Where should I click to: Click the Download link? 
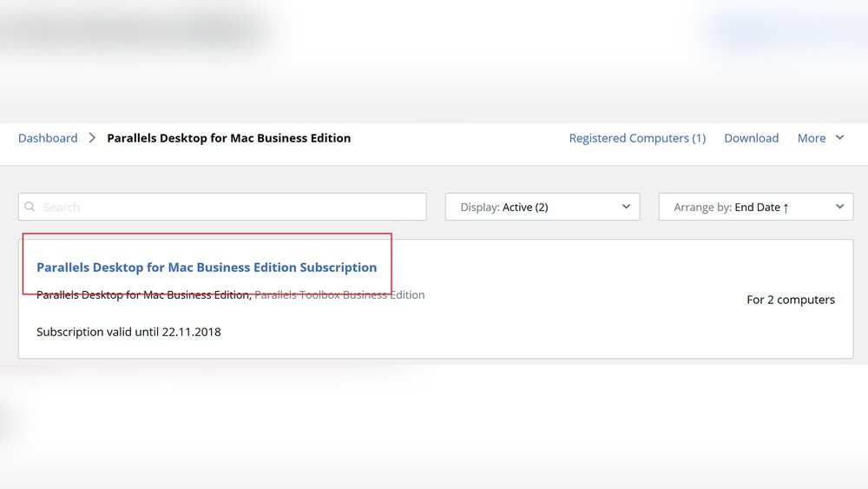[751, 138]
